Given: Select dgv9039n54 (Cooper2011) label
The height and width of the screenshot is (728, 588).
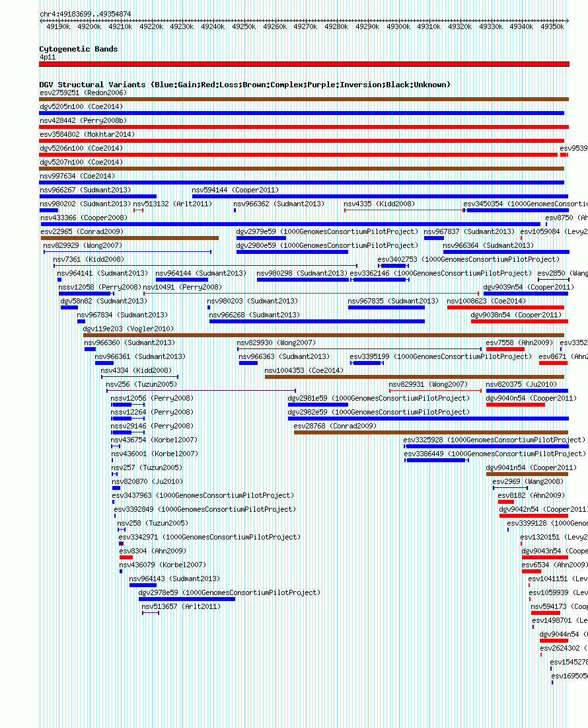Looking at the screenshot, I should (529, 288).
